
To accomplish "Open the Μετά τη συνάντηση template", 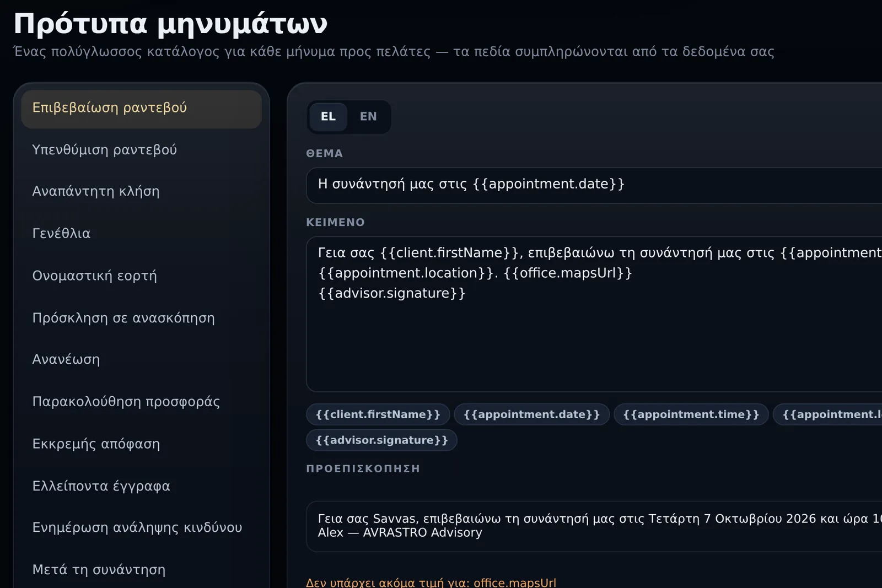I will point(141,570).
